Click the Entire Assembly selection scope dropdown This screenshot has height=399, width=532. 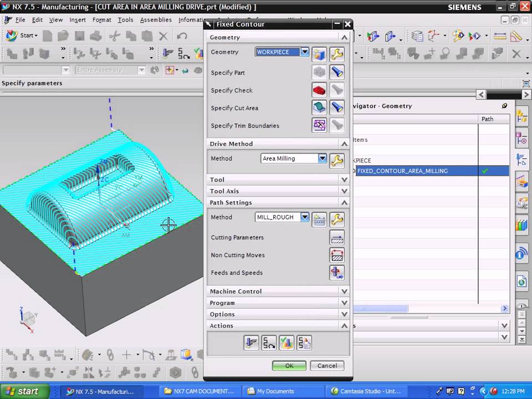110,70
